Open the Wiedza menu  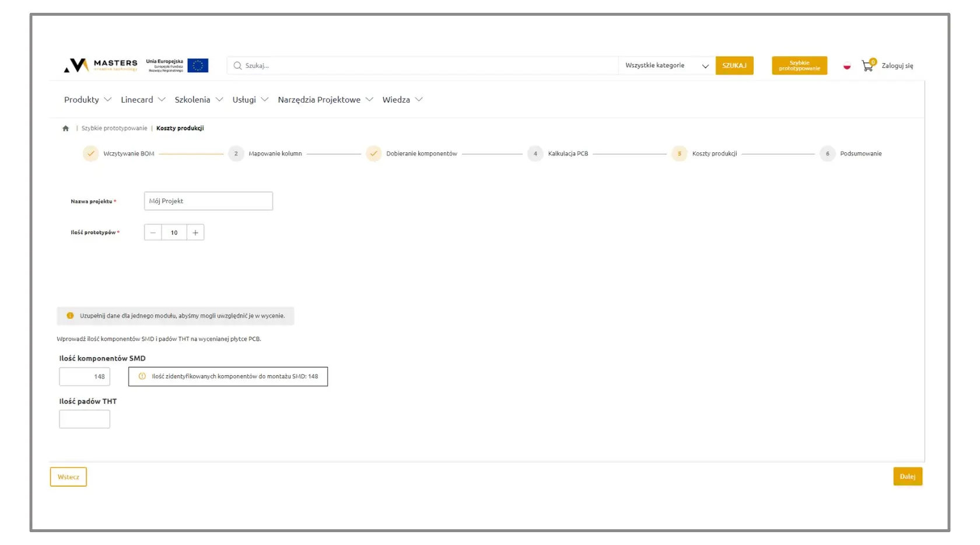[x=402, y=100]
